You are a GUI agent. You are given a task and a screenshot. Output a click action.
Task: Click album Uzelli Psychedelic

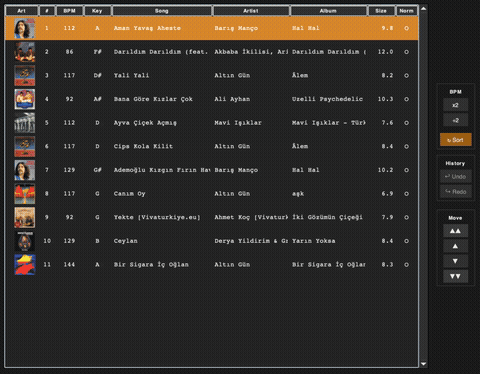coord(327,99)
